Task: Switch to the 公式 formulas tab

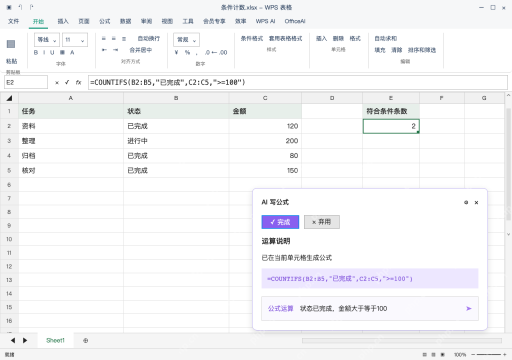Action: tap(104, 21)
